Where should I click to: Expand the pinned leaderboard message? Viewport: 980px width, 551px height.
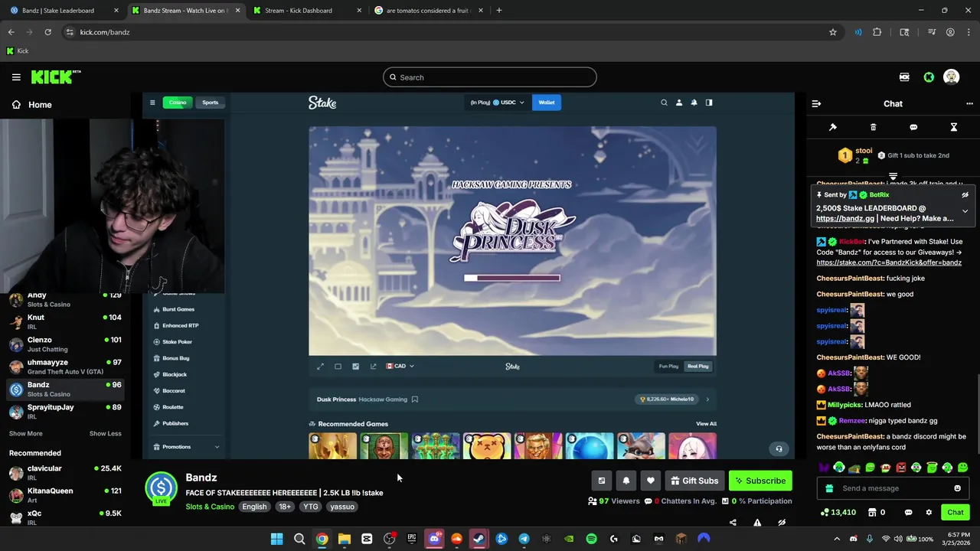coord(965,211)
